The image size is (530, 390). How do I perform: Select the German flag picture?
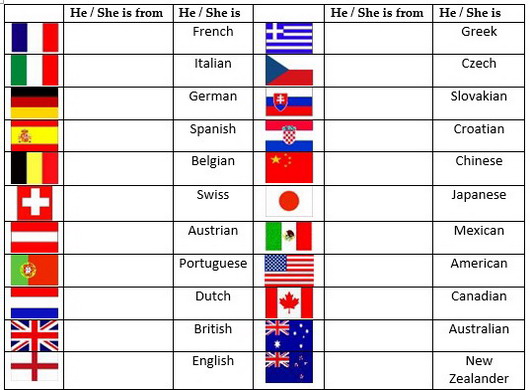point(34,103)
